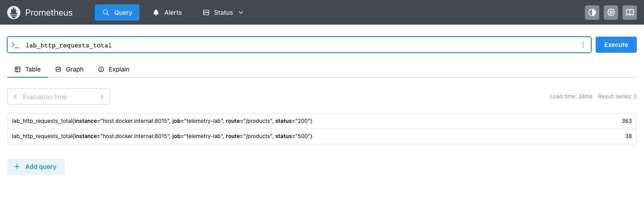Click the "Load time: 24ms" text
The height and width of the screenshot is (210, 644).
tap(571, 97)
